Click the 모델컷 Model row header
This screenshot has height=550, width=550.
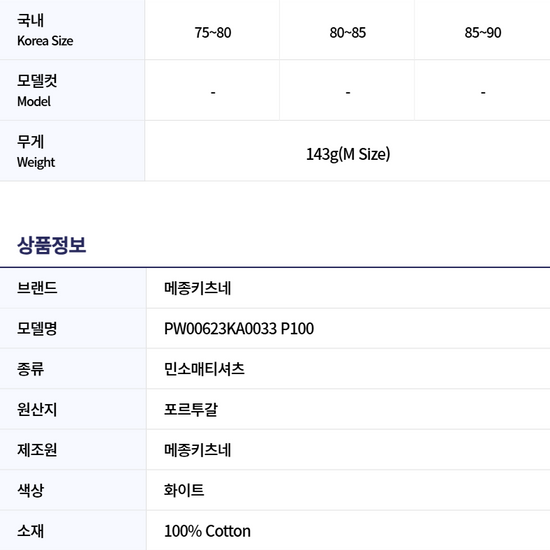[x=72, y=90]
